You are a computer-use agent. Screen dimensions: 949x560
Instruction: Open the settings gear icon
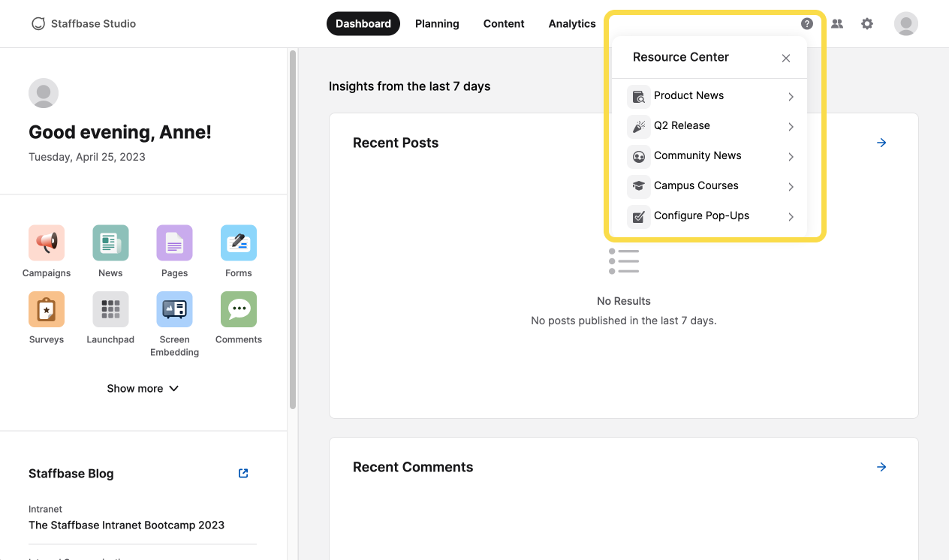(x=867, y=23)
